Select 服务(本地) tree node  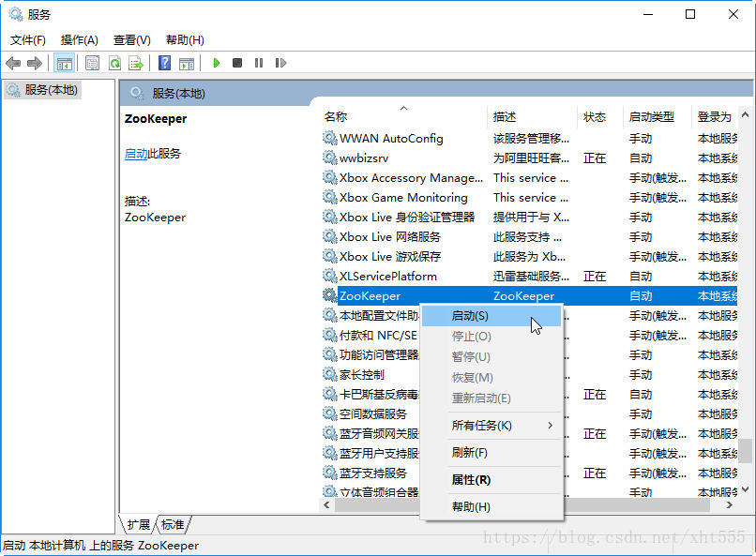(x=43, y=90)
